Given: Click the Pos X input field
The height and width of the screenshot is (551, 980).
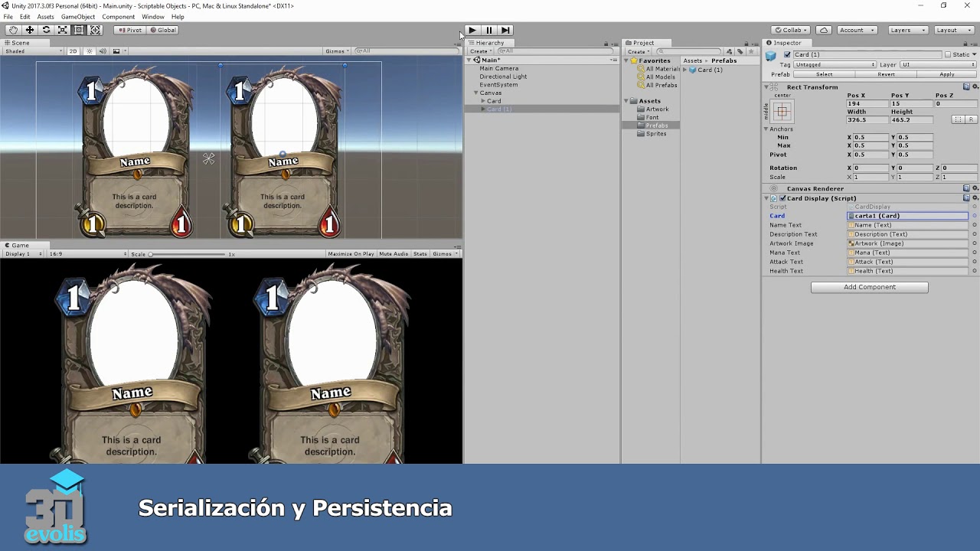Looking at the screenshot, I should pos(867,103).
